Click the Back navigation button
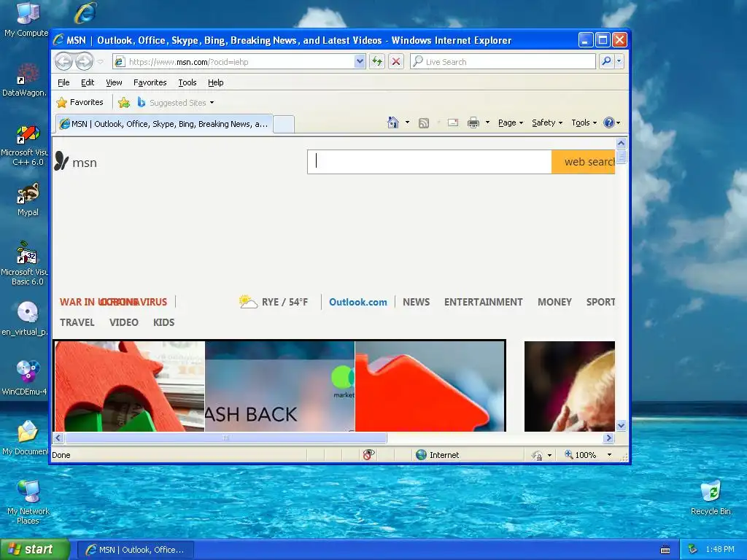This screenshot has width=747, height=560. (x=64, y=61)
